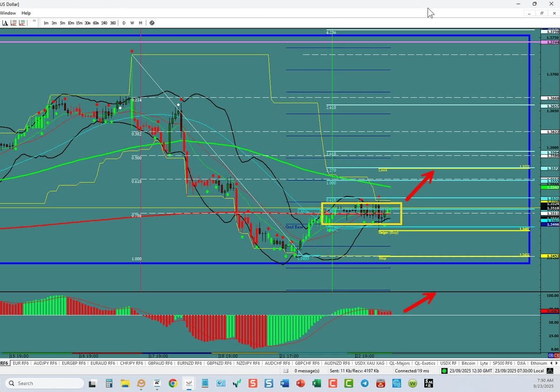Viewport: 560px width, 392px height.
Task: Expand the hidden toolbar items chevron
Action: pyautogui.click(x=34, y=21)
